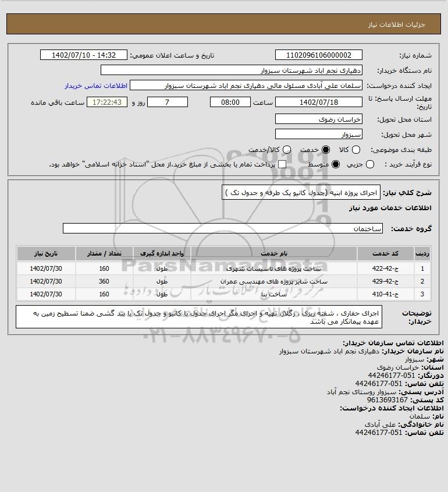
Task: Select quantity 360 in row 2
Action: [104, 281]
